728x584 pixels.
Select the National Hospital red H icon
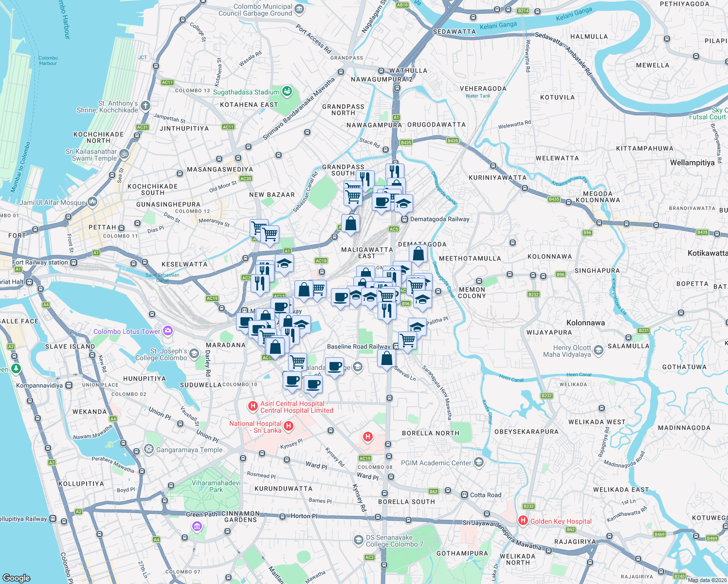coord(289,426)
